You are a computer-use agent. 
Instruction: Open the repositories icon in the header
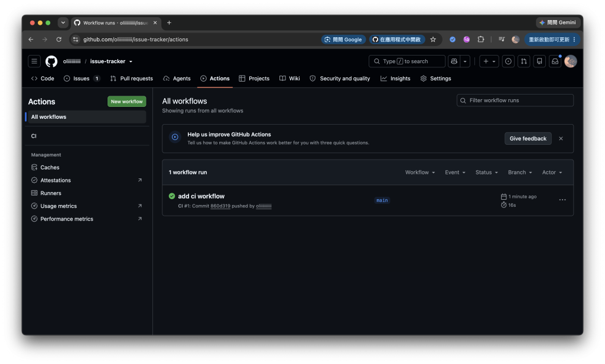(539, 61)
